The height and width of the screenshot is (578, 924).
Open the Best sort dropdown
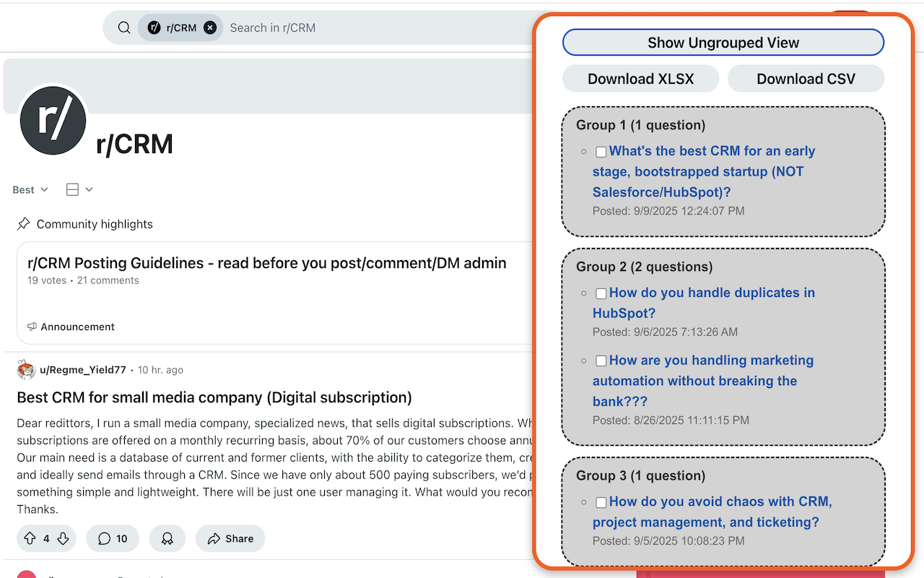[30, 190]
